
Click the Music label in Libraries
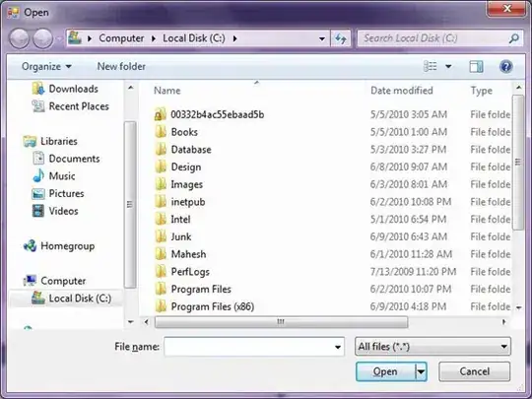(x=62, y=175)
